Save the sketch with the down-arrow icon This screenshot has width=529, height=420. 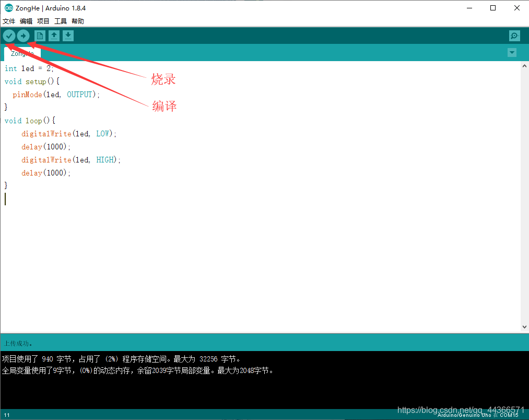click(68, 36)
